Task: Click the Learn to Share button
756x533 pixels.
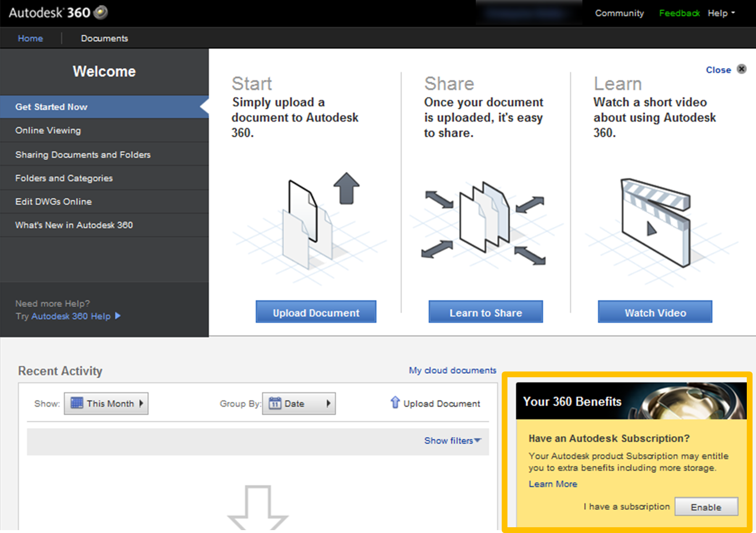Action: [486, 312]
